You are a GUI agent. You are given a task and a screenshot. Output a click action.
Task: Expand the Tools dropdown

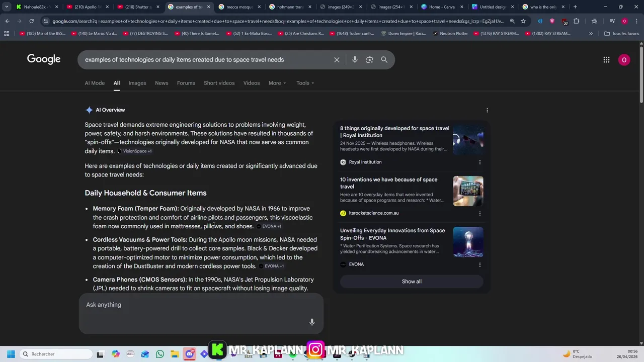point(305,83)
